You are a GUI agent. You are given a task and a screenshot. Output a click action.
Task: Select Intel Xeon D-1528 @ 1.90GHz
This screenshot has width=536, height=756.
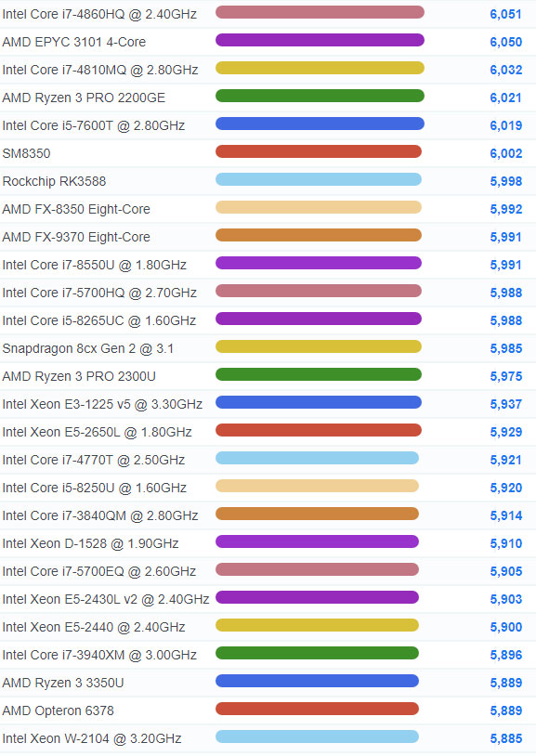(91, 544)
